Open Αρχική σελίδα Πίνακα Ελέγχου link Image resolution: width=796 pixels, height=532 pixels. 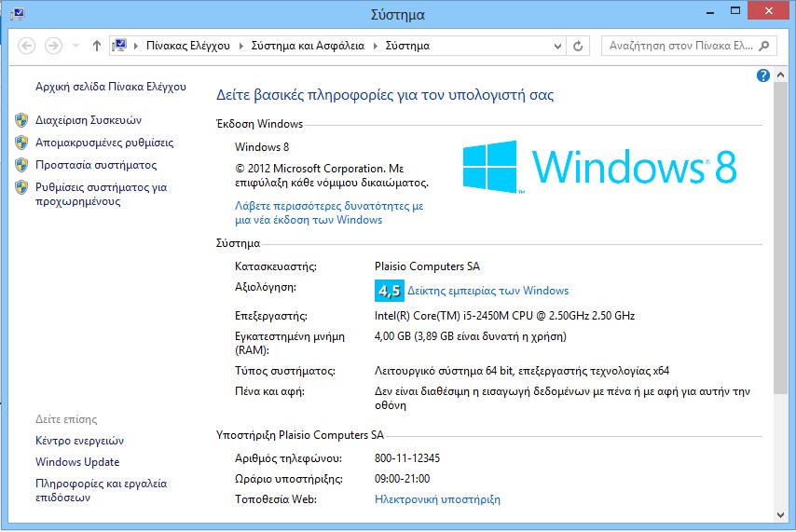[111, 87]
